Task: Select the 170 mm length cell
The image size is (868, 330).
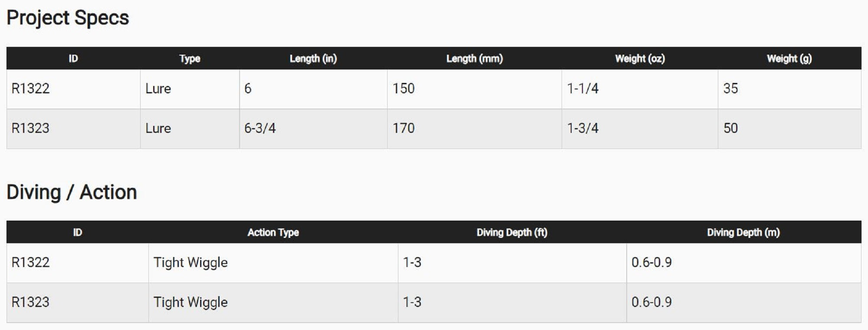Action: tap(404, 128)
